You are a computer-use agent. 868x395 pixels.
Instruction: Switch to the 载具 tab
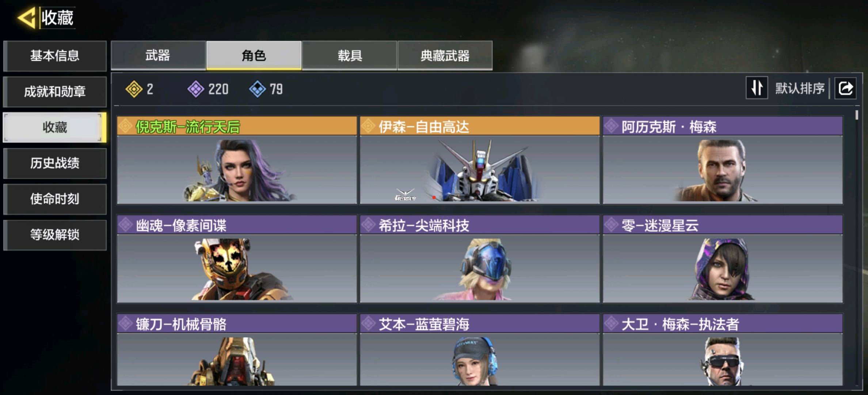pyautogui.click(x=350, y=56)
